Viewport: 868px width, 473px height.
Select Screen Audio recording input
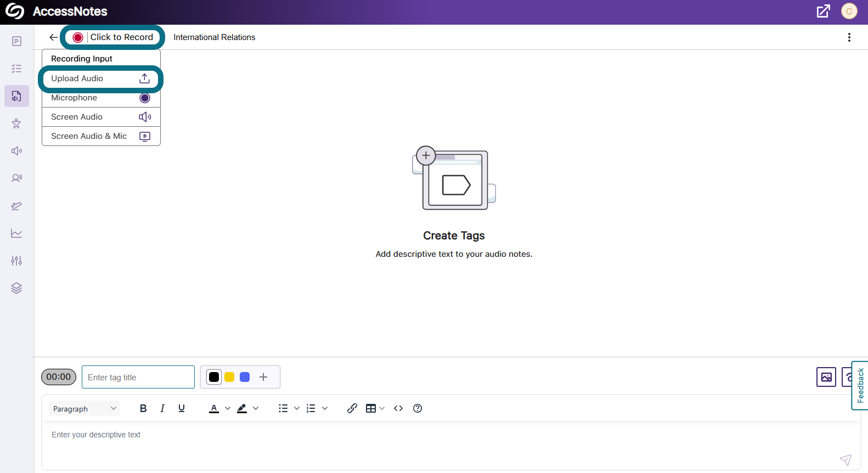click(101, 117)
